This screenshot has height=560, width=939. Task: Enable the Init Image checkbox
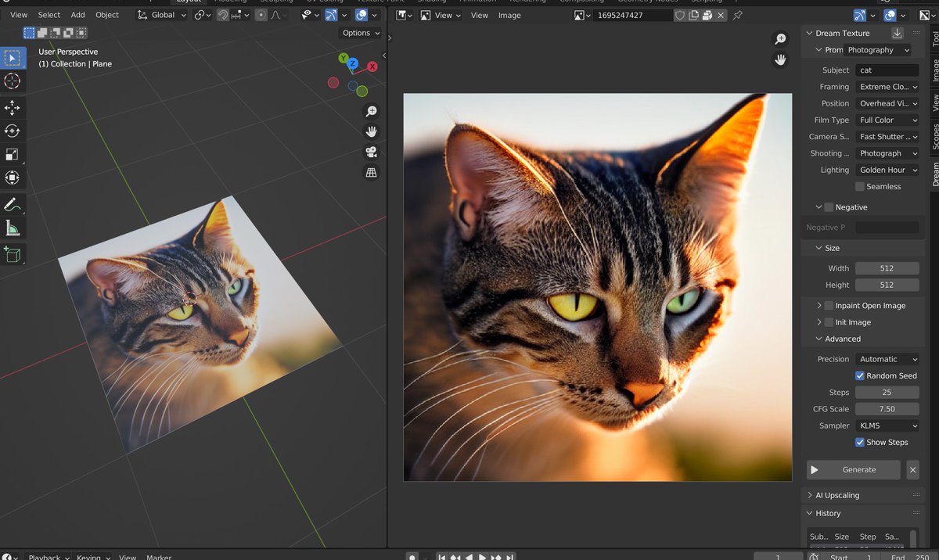829,322
